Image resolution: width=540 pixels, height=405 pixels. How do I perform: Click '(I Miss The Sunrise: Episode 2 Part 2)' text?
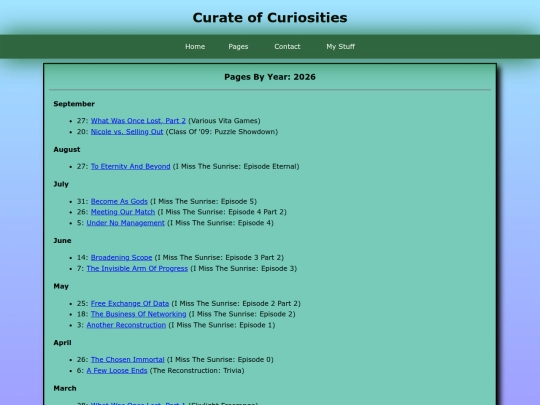click(x=236, y=304)
